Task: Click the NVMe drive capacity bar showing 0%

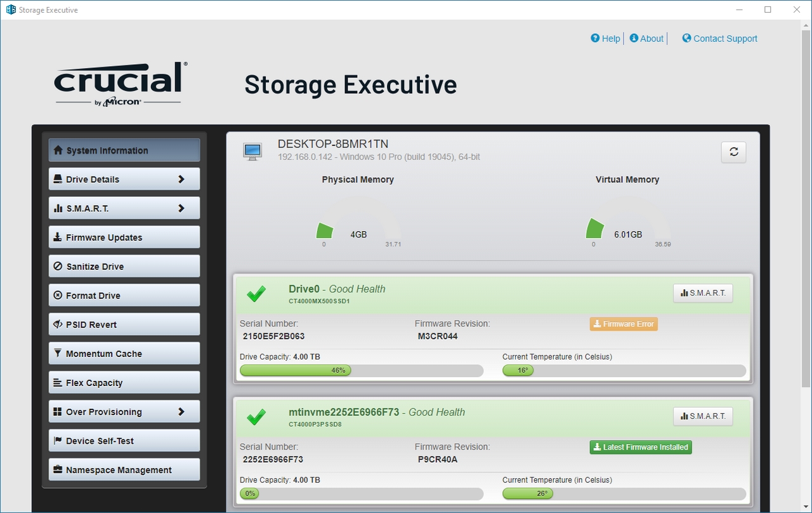Action: (x=362, y=493)
